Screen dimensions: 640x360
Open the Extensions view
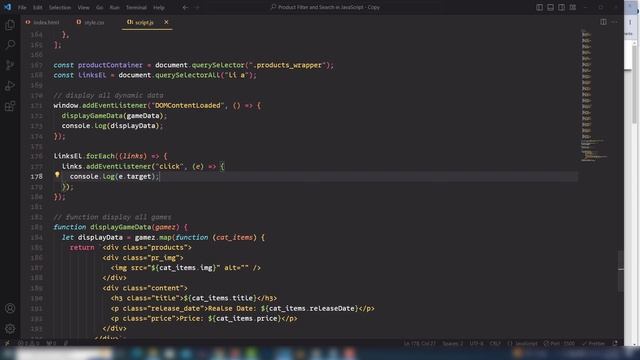(x=10, y=106)
